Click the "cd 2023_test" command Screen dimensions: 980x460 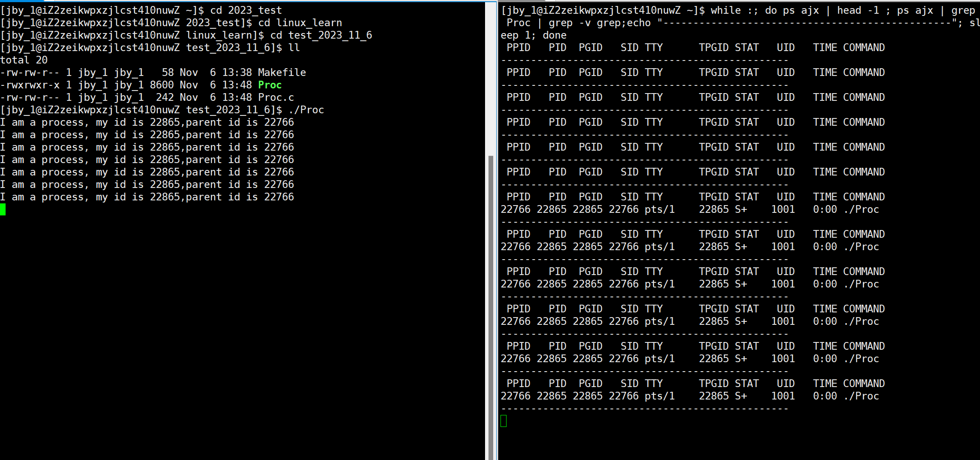(246, 10)
